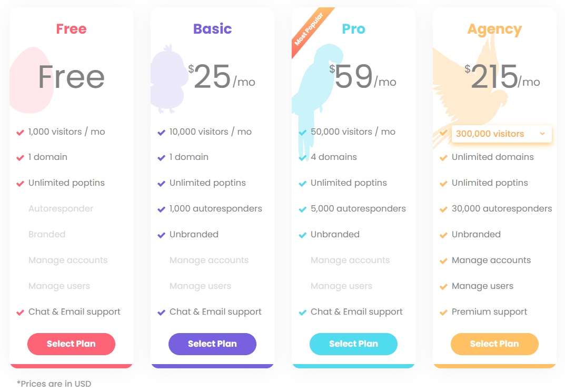
Task: Click the Prices are in USD note
Action: pyautogui.click(x=54, y=384)
